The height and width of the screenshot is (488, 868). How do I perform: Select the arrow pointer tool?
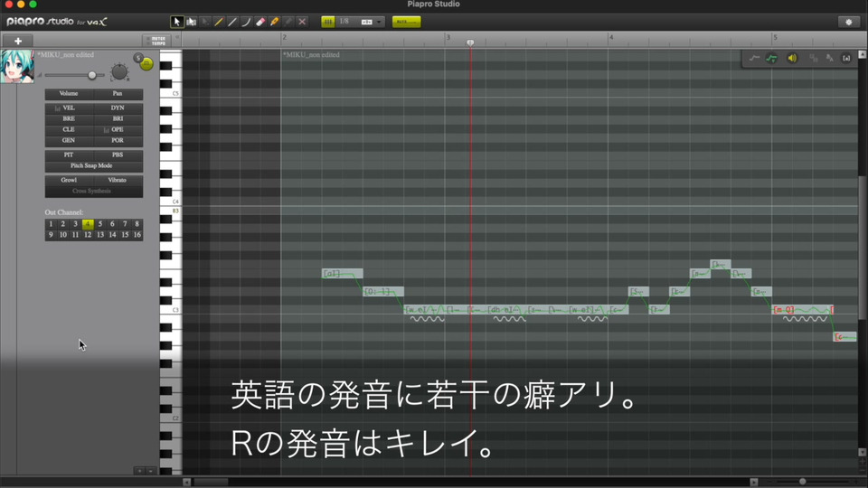[x=176, y=22]
